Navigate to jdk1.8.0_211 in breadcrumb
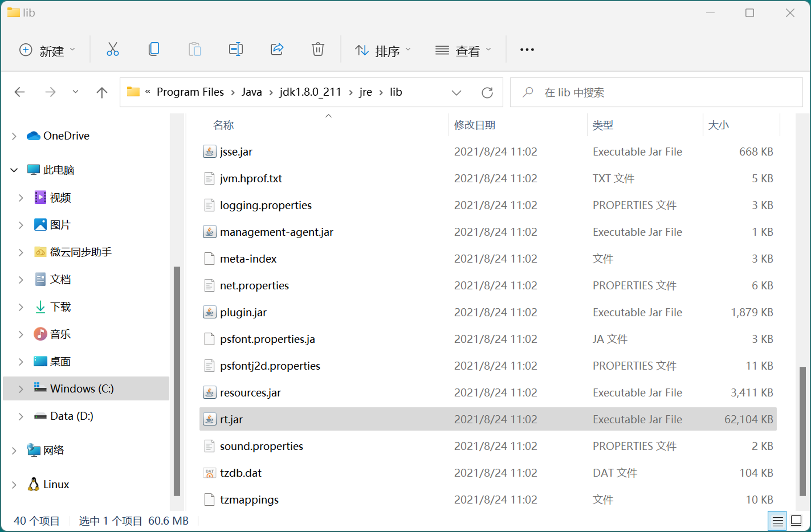 [311, 92]
